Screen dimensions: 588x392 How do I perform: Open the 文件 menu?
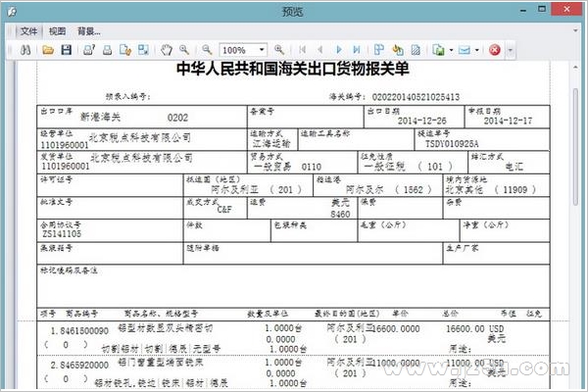coord(28,31)
